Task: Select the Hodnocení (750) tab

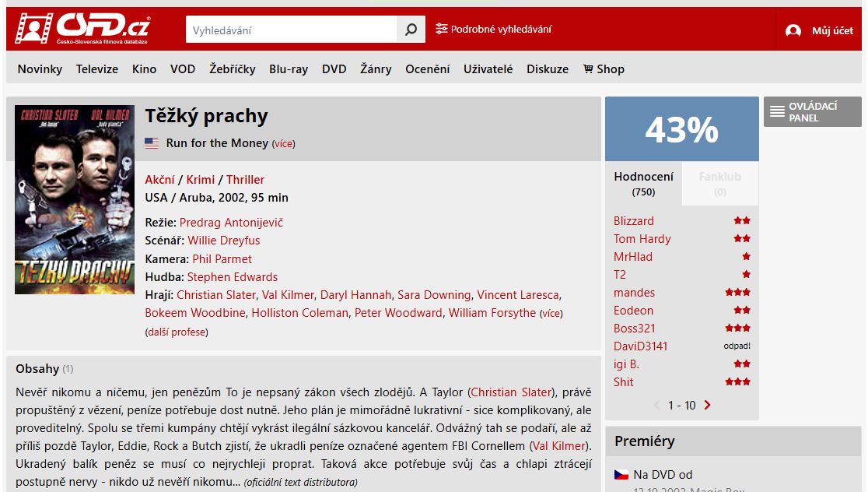Action: pyautogui.click(x=643, y=184)
